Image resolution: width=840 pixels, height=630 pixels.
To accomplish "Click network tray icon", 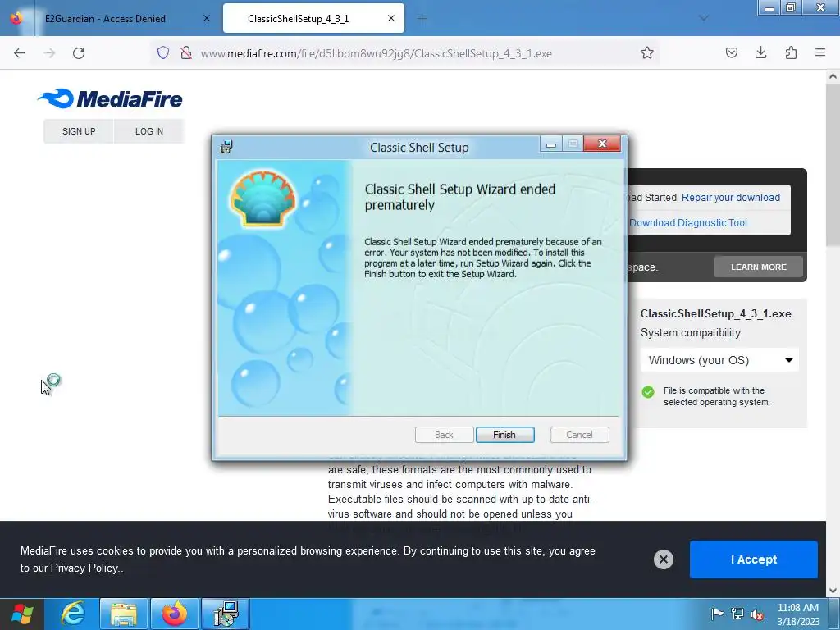I will 737,614.
